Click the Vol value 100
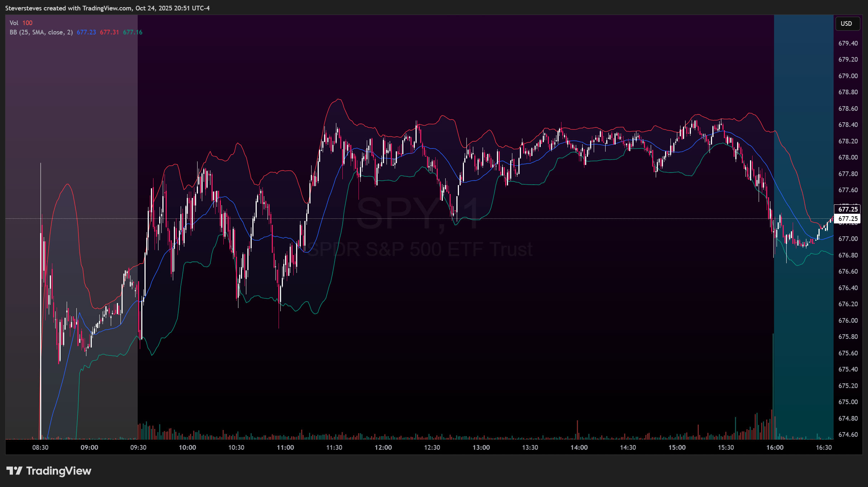Viewport: 868px width, 487px height. click(x=27, y=23)
